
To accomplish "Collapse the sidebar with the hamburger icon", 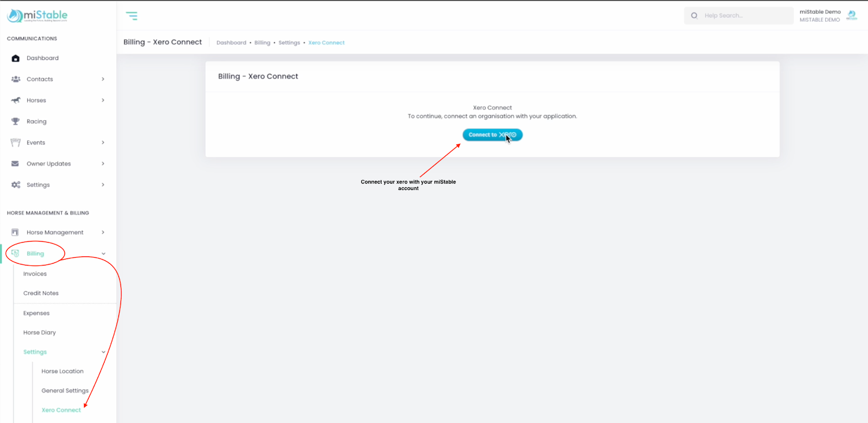I will tap(132, 16).
